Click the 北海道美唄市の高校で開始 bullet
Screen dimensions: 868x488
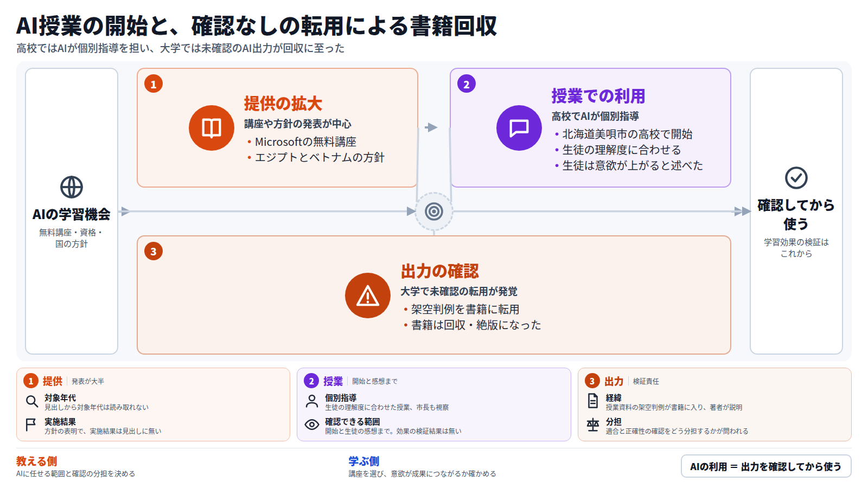[x=623, y=134]
